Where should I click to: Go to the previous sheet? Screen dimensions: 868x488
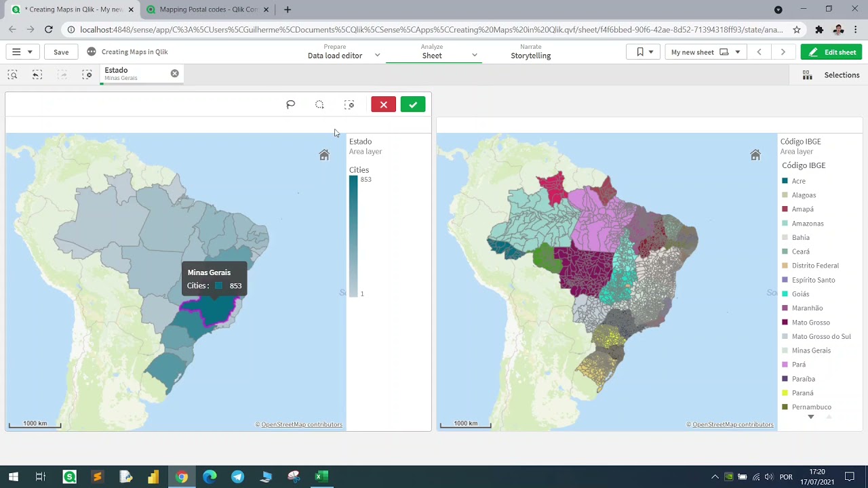759,52
